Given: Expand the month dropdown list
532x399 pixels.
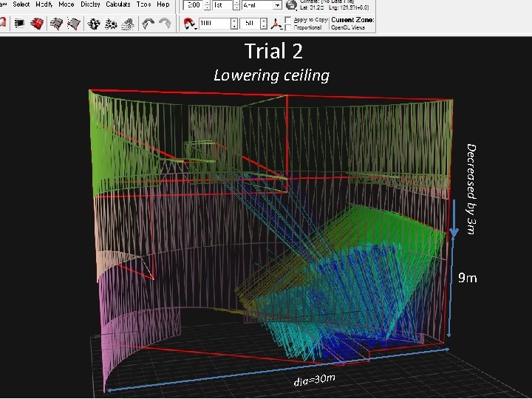Looking at the screenshot, I should 278,5.
